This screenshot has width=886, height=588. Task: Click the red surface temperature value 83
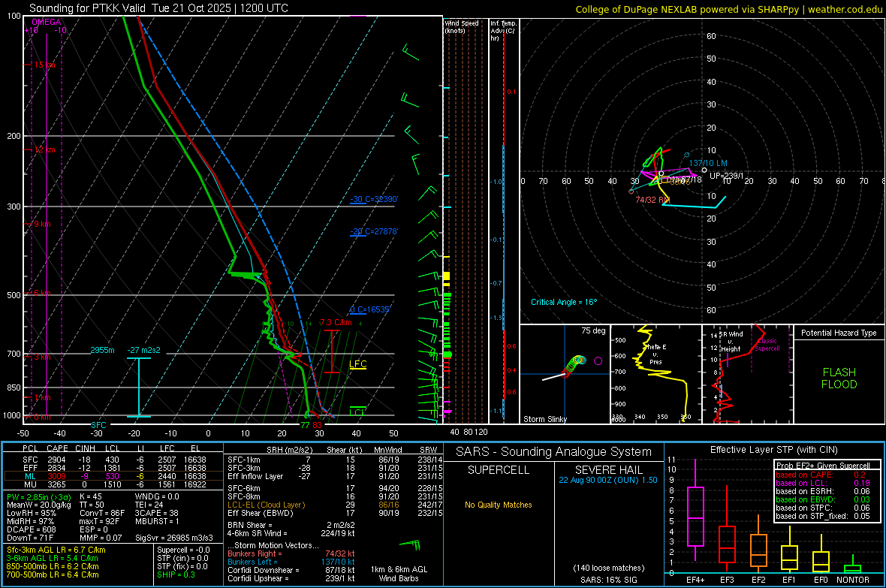pos(317,425)
